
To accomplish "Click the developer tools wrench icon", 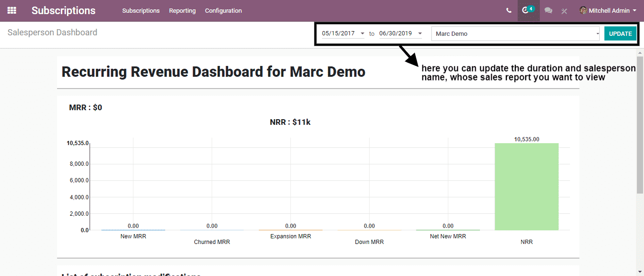I will point(564,11).
